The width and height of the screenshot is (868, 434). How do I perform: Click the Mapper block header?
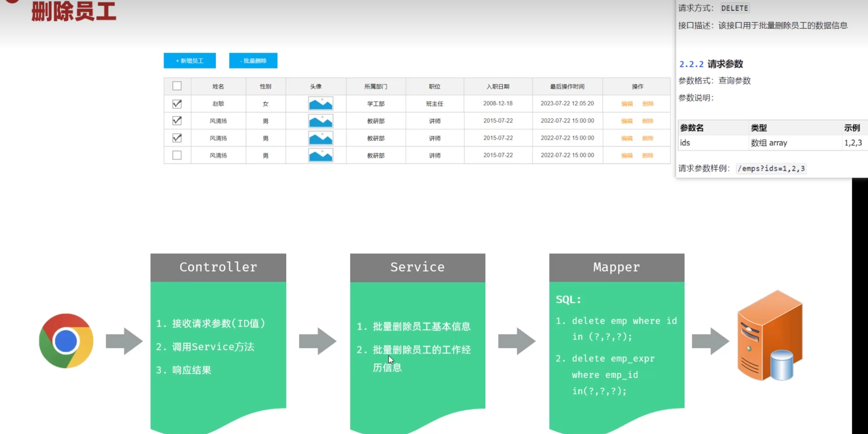coord(616,267)
